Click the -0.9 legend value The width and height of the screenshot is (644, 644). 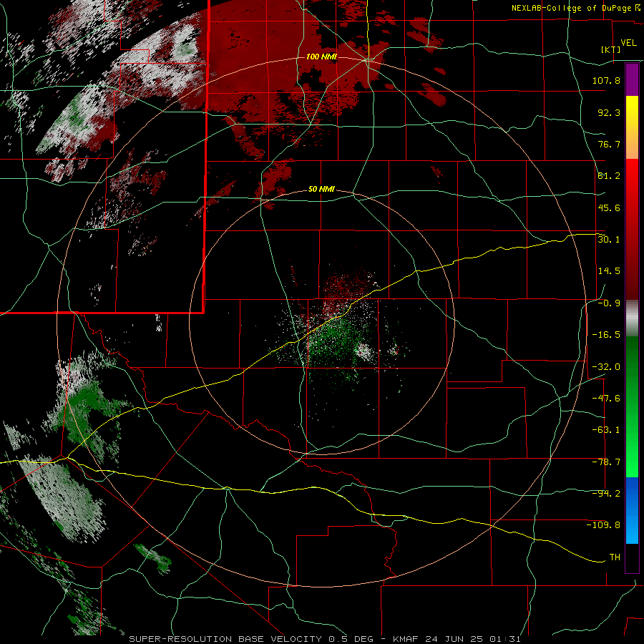coord(609,303)
